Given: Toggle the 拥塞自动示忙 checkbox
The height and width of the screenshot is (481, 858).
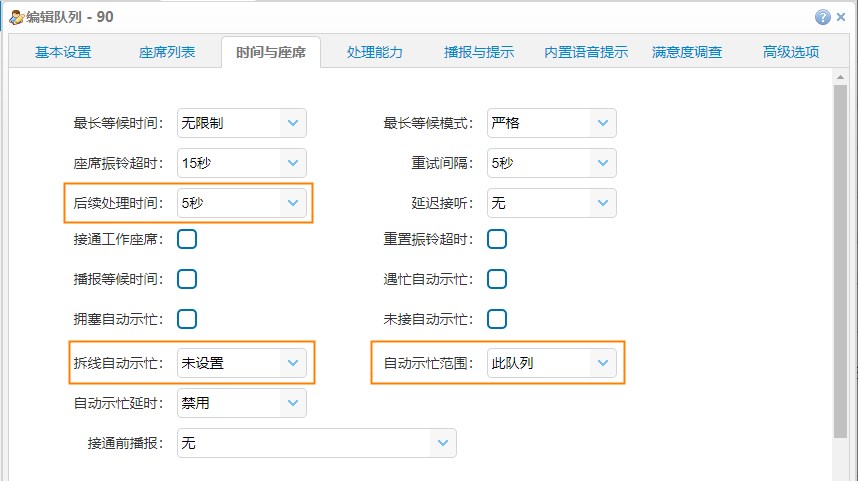Looking at the screenshot, I should point(187,319).
